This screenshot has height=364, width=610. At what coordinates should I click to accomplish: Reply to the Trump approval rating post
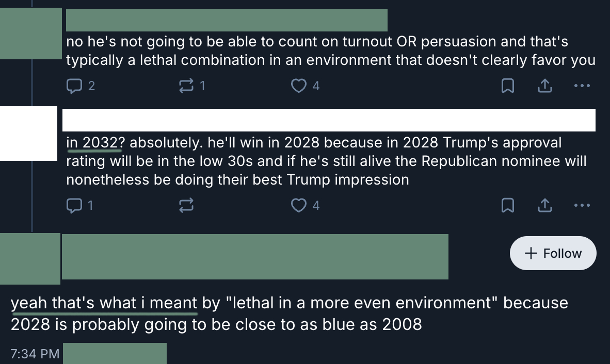(x=75, y=206)
